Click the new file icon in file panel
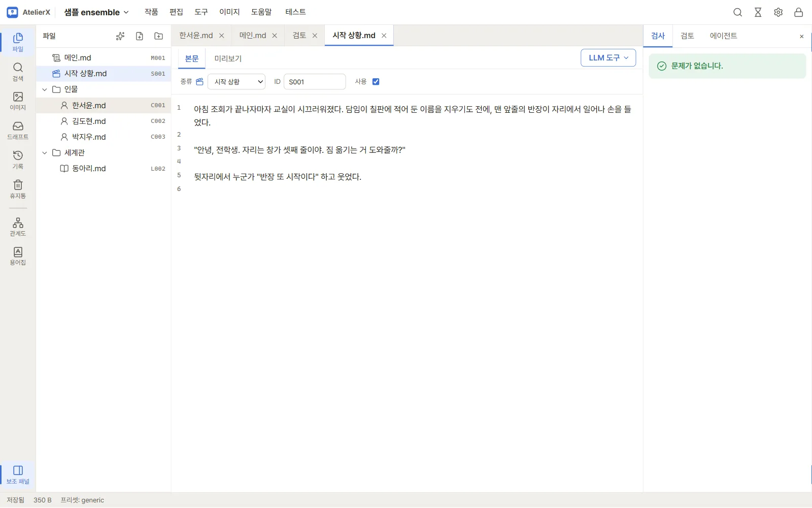 pyautogui.click(x=140, y=36)
